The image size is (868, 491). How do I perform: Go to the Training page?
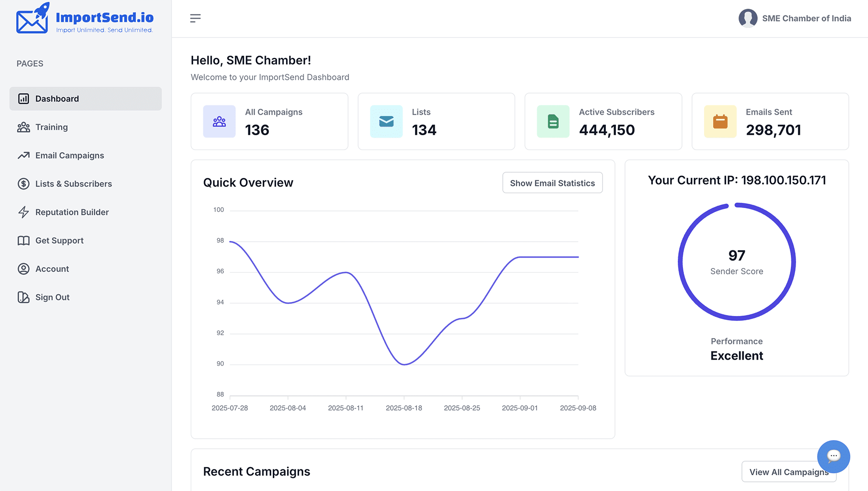pyautogui.click(x=86, y=127)
